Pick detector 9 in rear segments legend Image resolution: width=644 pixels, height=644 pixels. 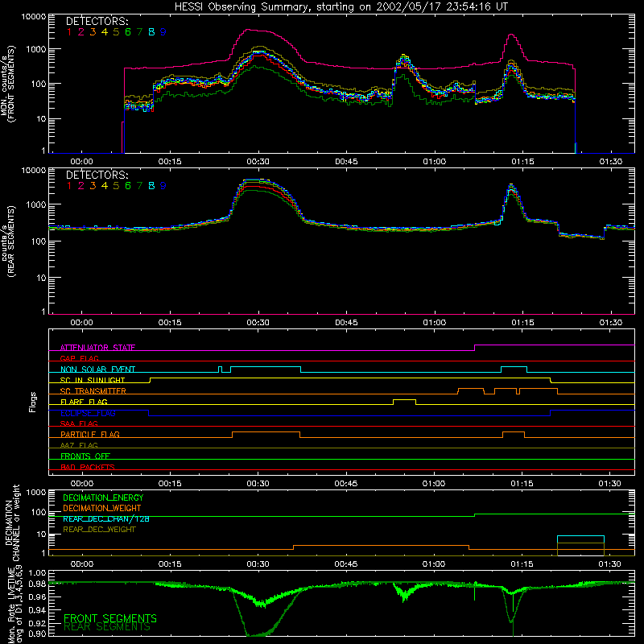(x=163, y=186)
